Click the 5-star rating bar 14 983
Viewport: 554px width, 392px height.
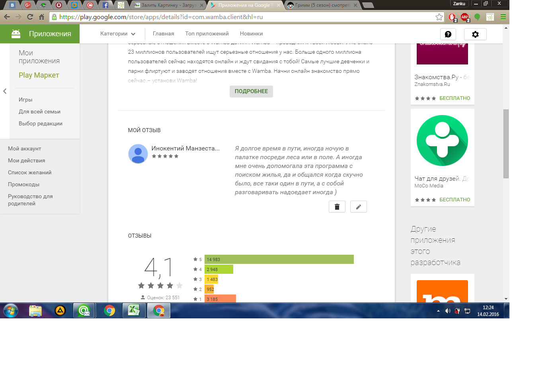coord(279,259)
